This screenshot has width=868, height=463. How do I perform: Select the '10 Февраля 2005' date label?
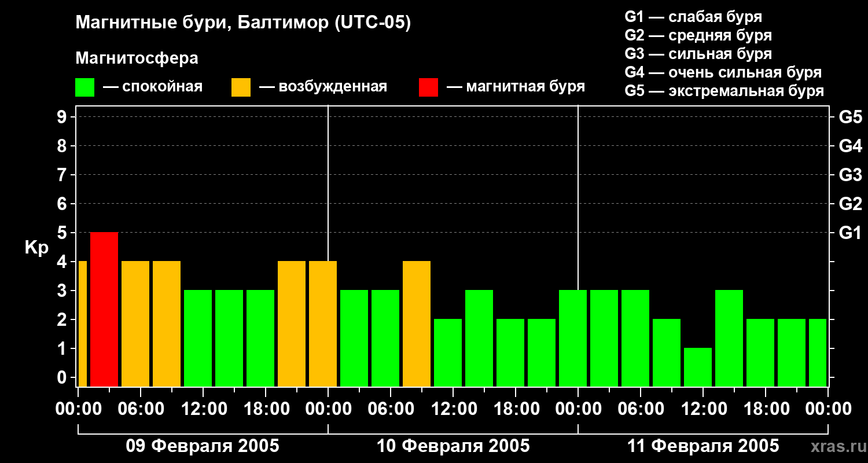coord(453,446)
